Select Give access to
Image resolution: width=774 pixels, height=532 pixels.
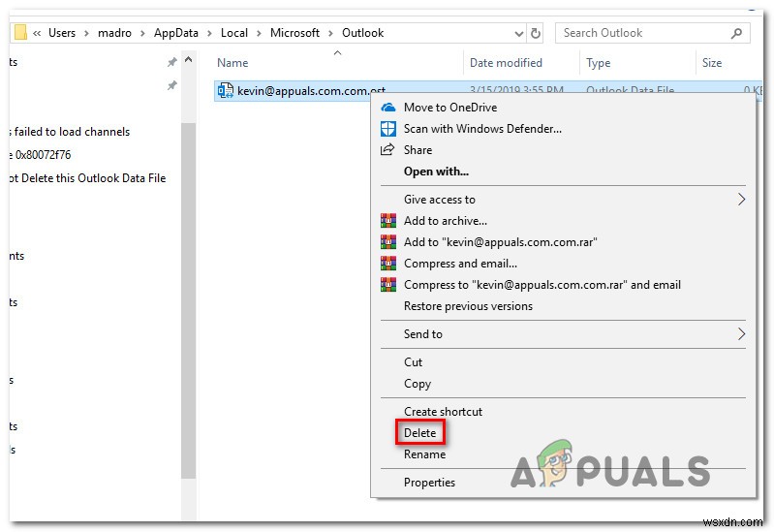click(440, 199)
